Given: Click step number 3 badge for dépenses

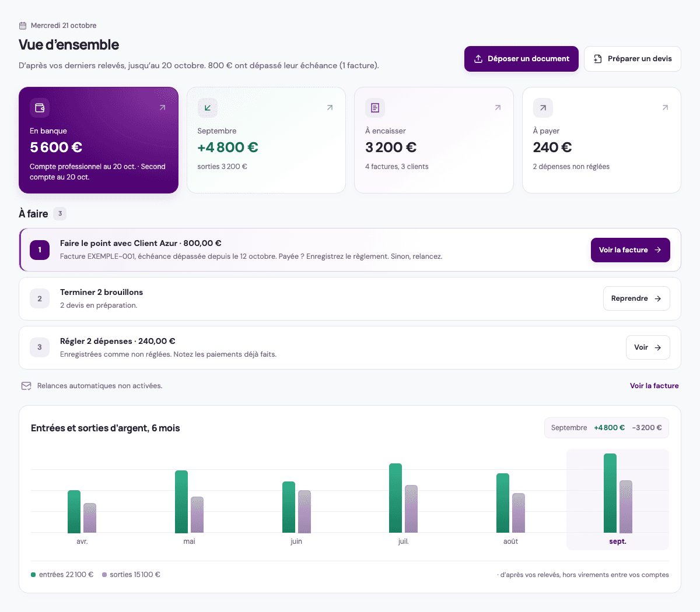Looking at the screenshot, I should [40, 347].
